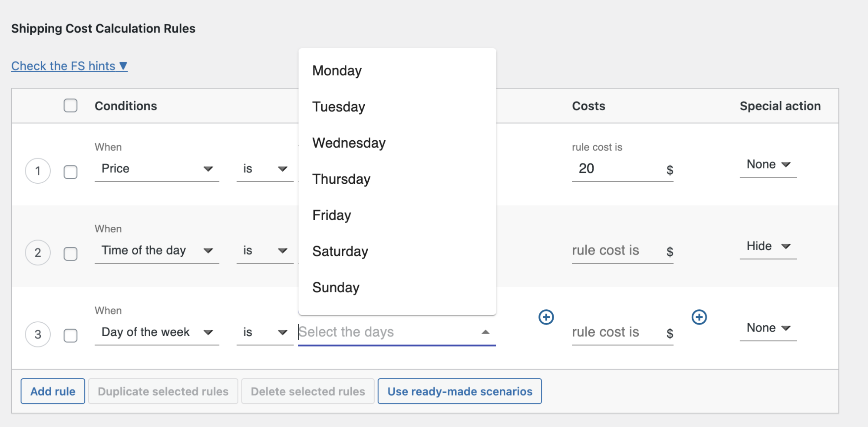Check the checkbox for rule 2
Image resolution: width=868 pixels, height=427 pixels.
(70, 253)
